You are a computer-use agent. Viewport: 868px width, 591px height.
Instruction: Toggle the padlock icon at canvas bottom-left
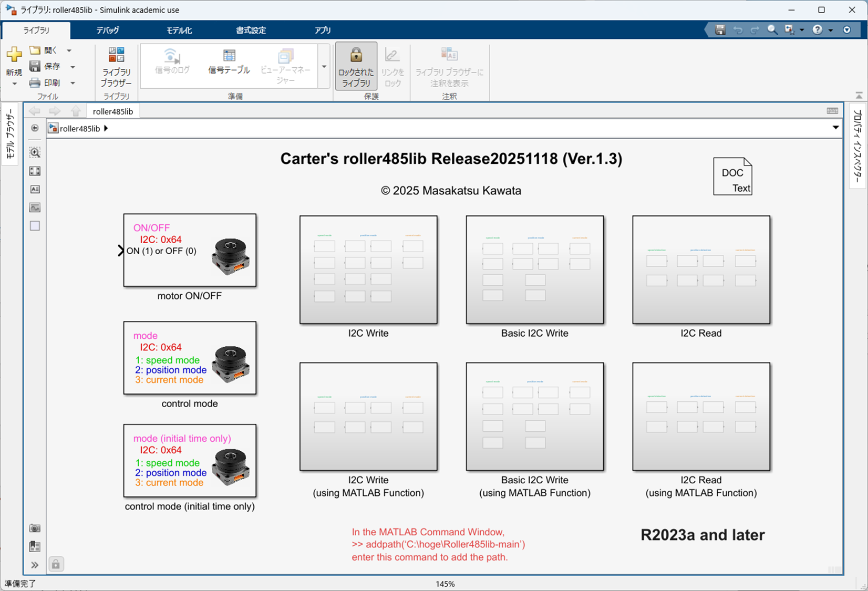click(x=56, y=564)
